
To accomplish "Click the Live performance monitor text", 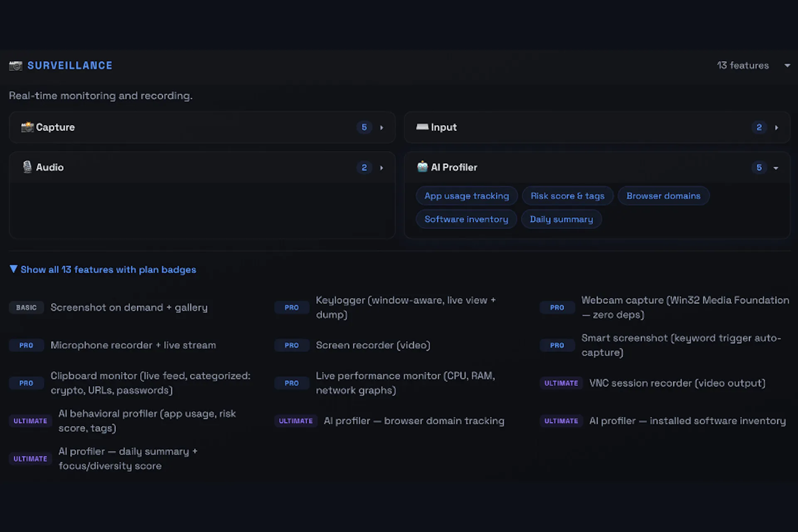I will point(405,383).
